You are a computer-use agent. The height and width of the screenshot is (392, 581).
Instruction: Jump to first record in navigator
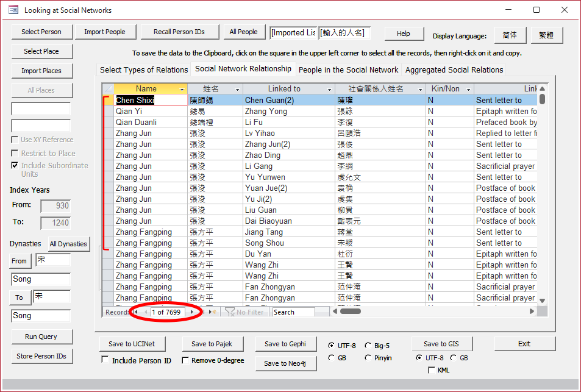(136, 312)
